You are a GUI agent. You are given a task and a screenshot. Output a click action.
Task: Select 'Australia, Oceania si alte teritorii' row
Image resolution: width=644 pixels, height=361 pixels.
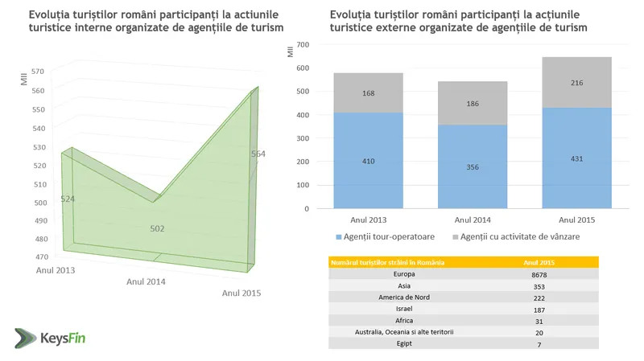[x=404, y=332]
